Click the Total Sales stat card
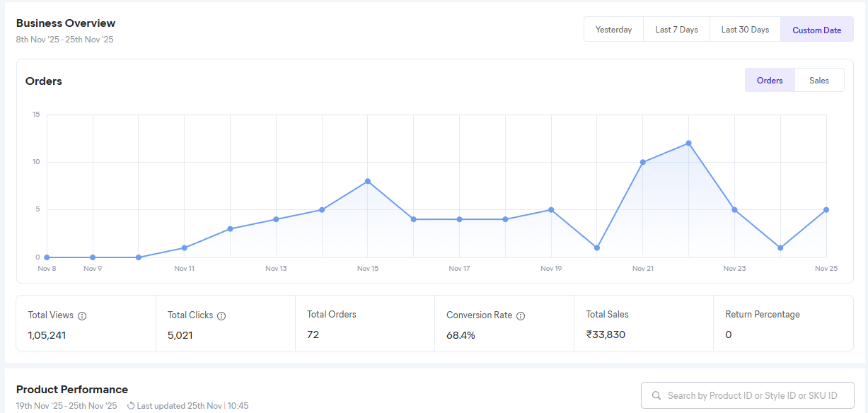Viewport: 868px width, 413px height. 643,324
